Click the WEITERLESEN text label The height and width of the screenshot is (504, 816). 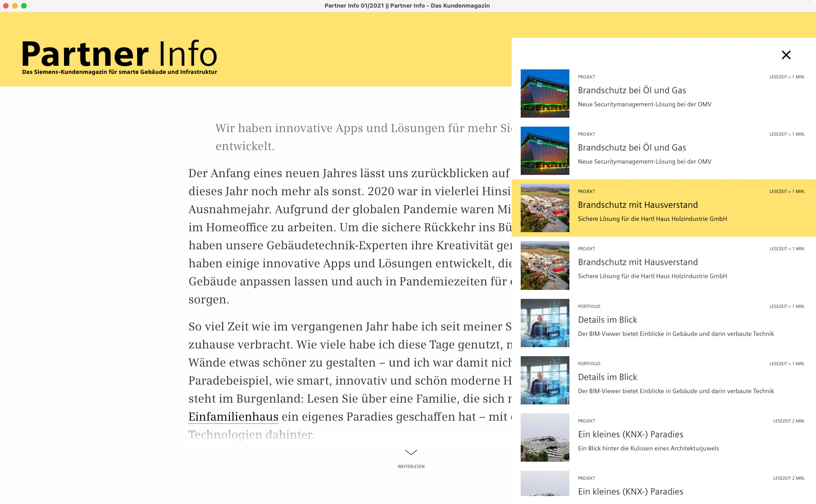[411, 467]
